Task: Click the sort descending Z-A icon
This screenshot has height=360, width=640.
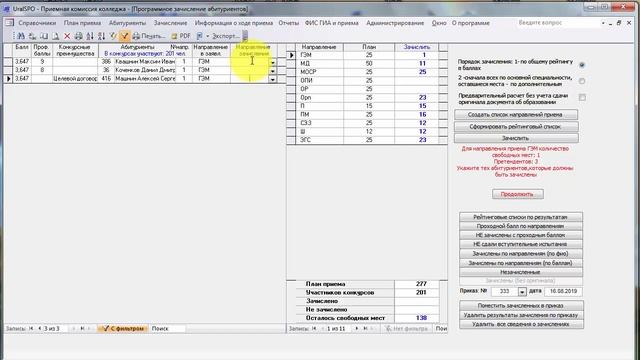Action: 101,36
